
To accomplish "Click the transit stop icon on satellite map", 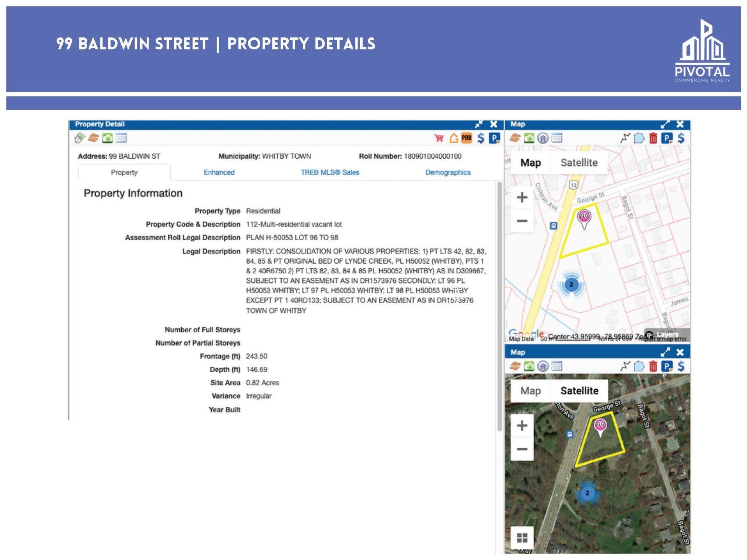I will 570,435.
